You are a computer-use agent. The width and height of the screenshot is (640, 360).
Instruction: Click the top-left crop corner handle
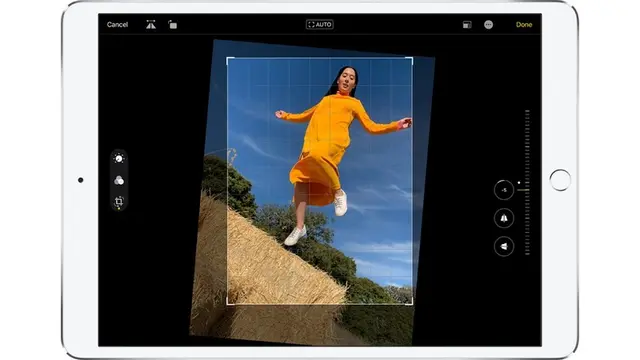tap(229, 60)
